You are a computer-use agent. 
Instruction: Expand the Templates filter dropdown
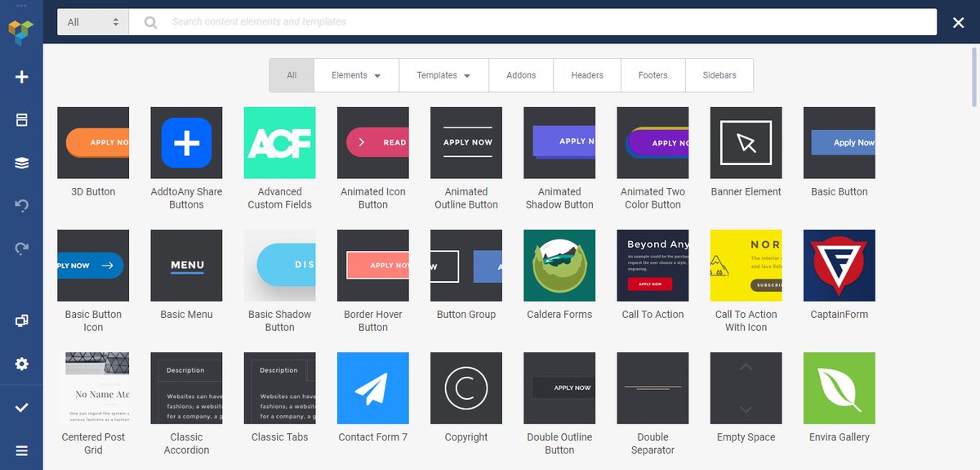443,75
